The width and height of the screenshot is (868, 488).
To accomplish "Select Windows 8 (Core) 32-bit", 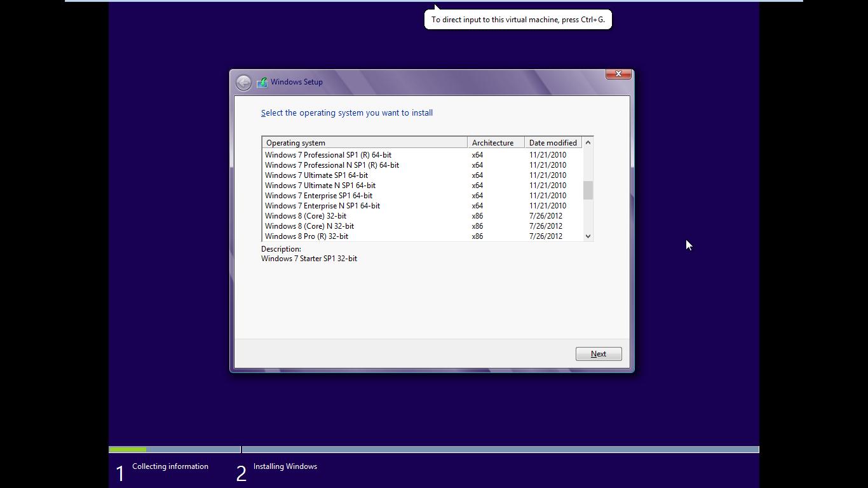I will [422, 216].
